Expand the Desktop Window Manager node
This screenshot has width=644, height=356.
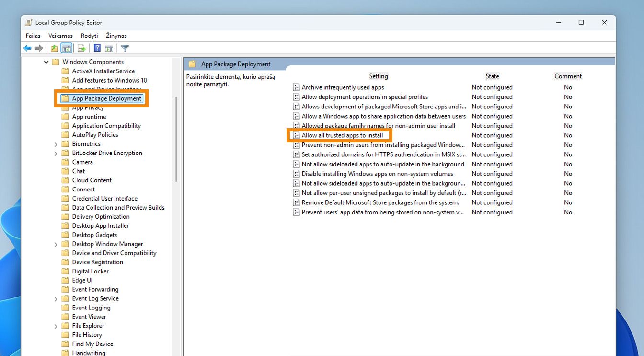coord(56,245)
